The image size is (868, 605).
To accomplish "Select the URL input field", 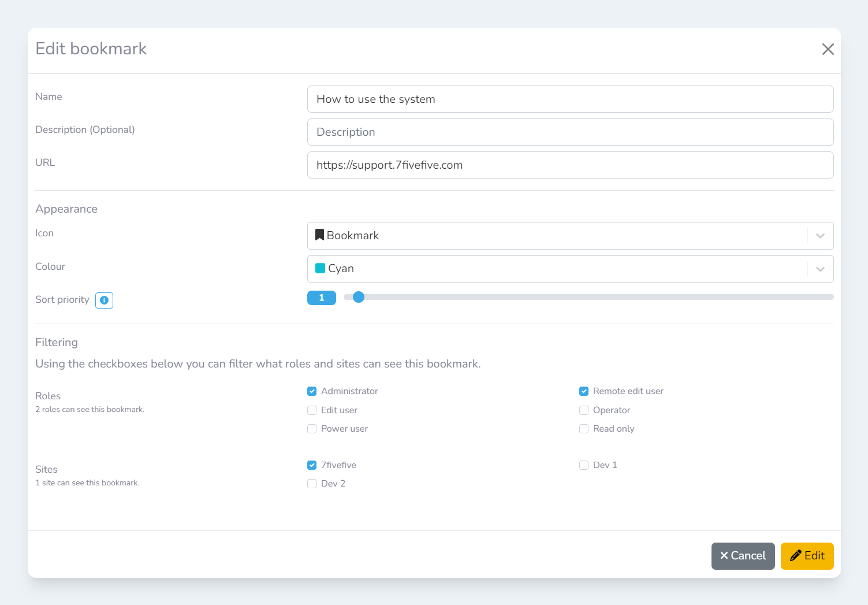I will click(x=570, y=165).
